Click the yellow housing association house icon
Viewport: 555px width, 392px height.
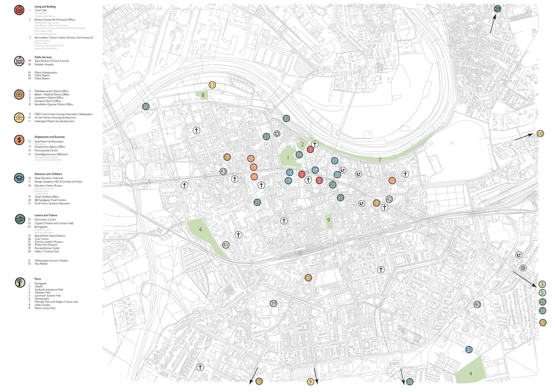(19, 117)
